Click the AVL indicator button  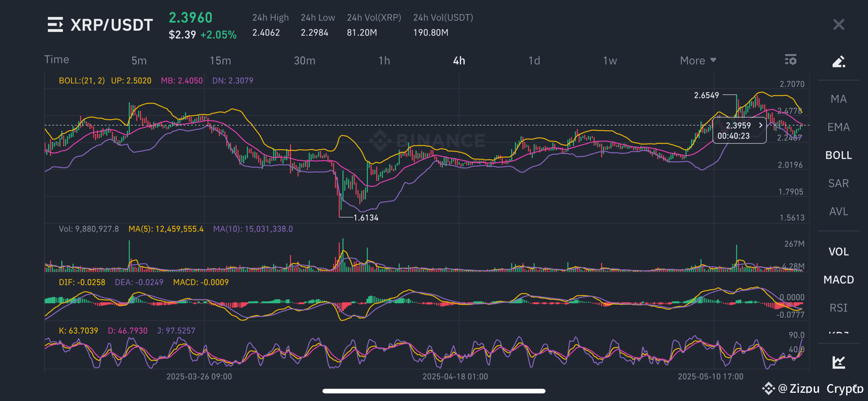tap(838, 212)
